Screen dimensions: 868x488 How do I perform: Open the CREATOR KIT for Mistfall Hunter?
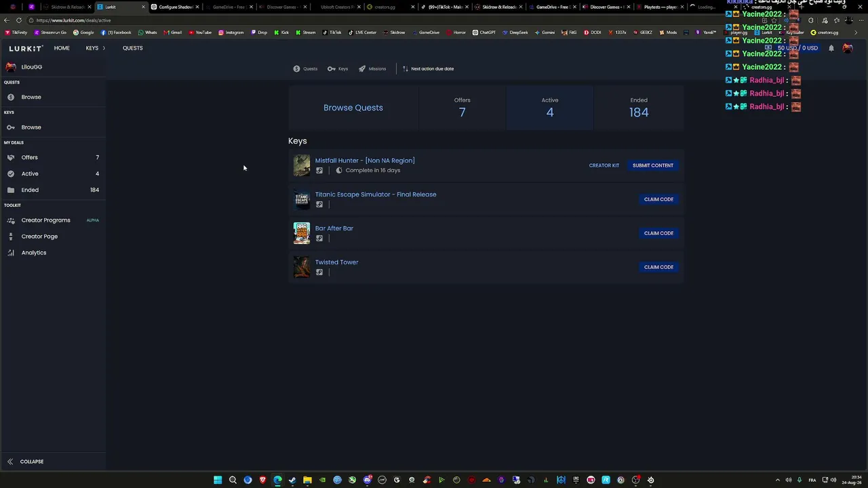604,165
